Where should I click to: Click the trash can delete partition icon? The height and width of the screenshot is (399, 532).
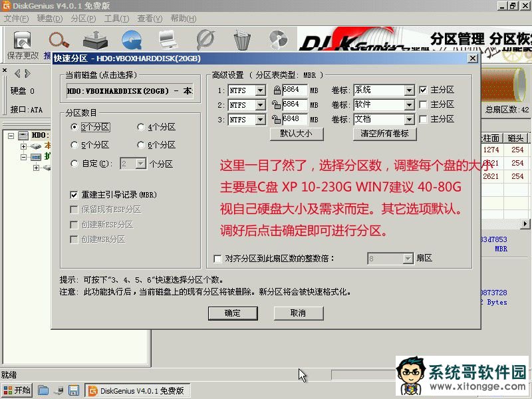pyautogui.click(x=242, y=40)
